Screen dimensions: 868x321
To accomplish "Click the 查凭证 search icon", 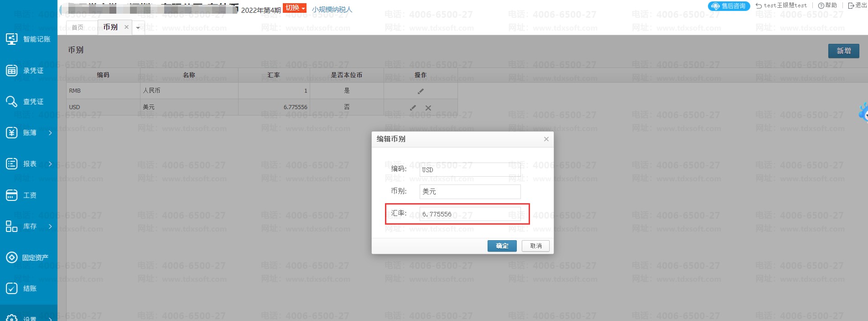I will click(x=12, y=101).
